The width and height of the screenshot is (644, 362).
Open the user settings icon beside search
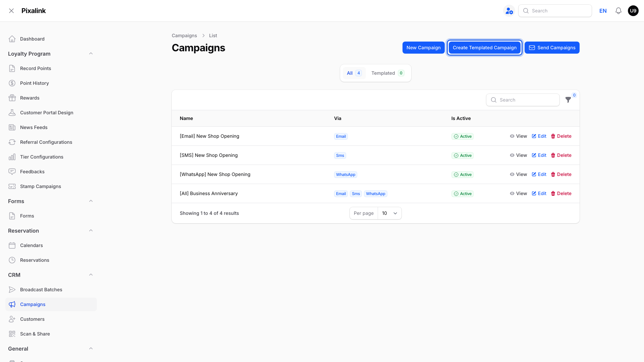[x=509, y=11]
